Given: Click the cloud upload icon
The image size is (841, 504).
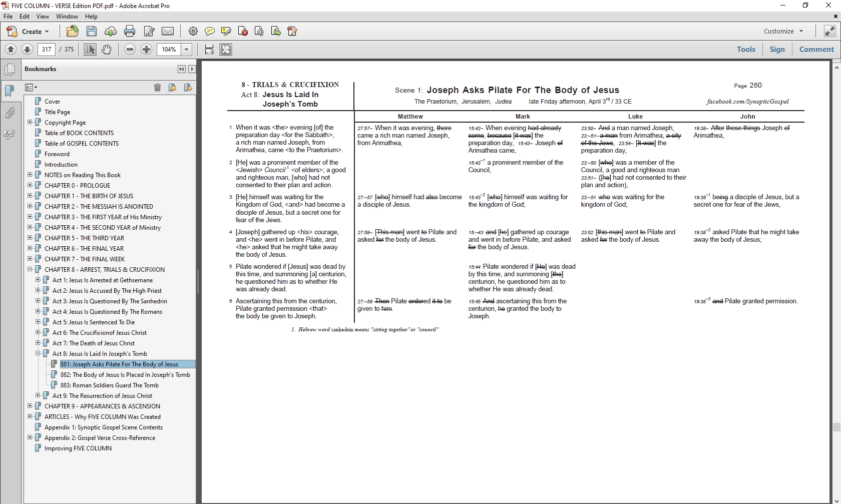Looking at the screenshot, I should (x=111, y=32).
